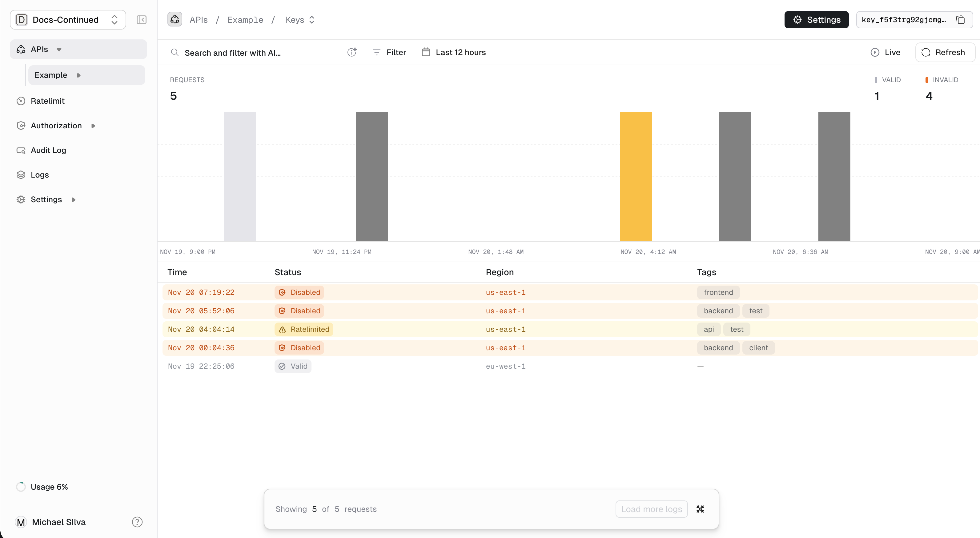Click the icon beside Load more logs
This screenshot has height=538, width=980.
(700, 509)
